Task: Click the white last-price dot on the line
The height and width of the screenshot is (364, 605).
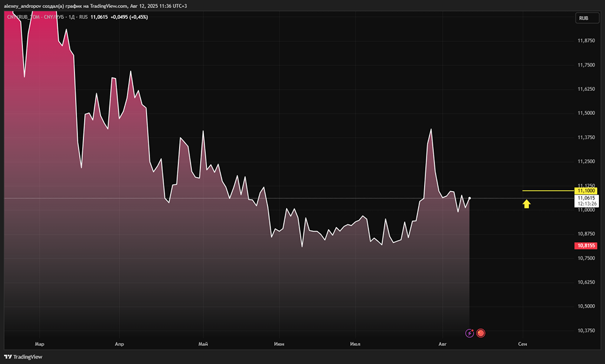Action: coord(469,198)
